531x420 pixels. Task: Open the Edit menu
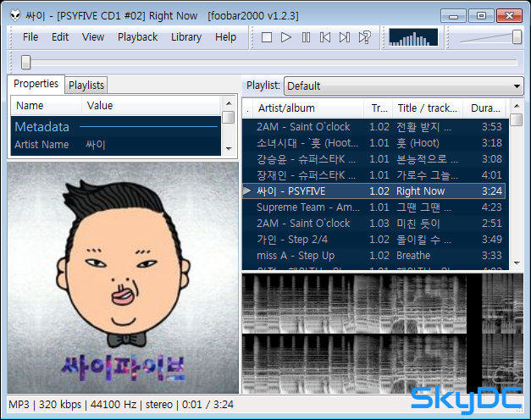pyautogui.click(x=60, y=37)
